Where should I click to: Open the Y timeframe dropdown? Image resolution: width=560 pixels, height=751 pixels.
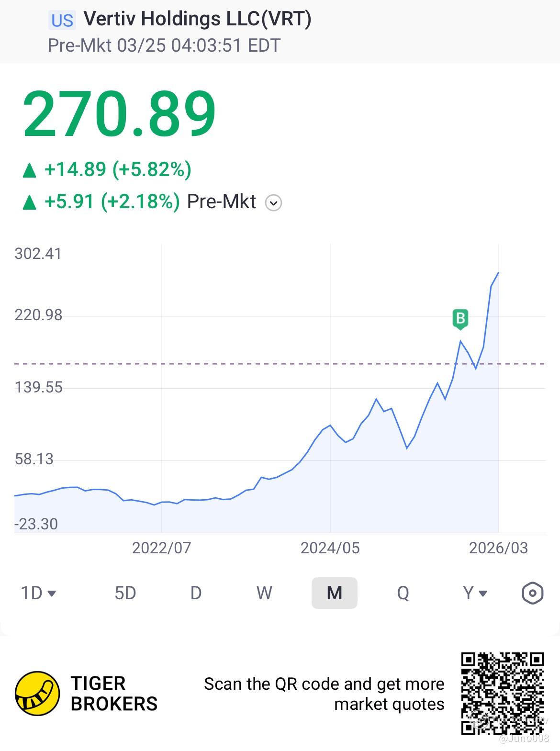coord(475,594)
